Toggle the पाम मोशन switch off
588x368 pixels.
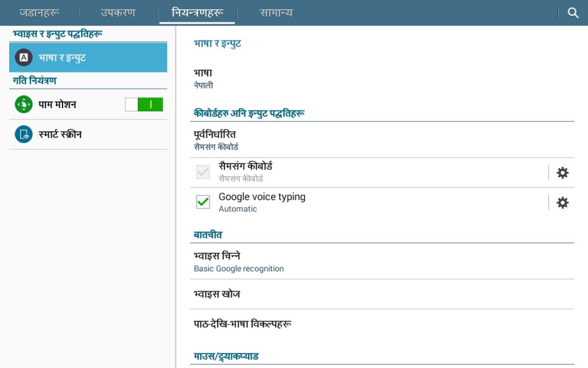pos(144,105)
